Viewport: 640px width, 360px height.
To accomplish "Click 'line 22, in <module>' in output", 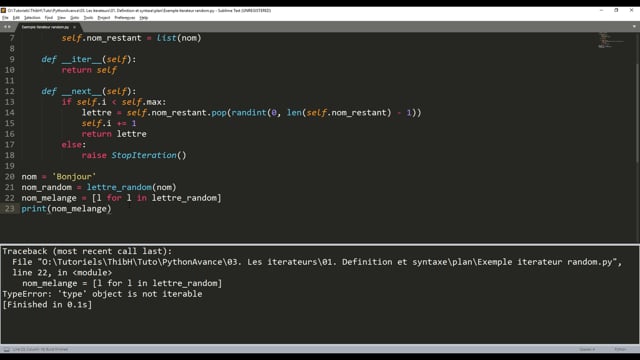I will point(62,273).
